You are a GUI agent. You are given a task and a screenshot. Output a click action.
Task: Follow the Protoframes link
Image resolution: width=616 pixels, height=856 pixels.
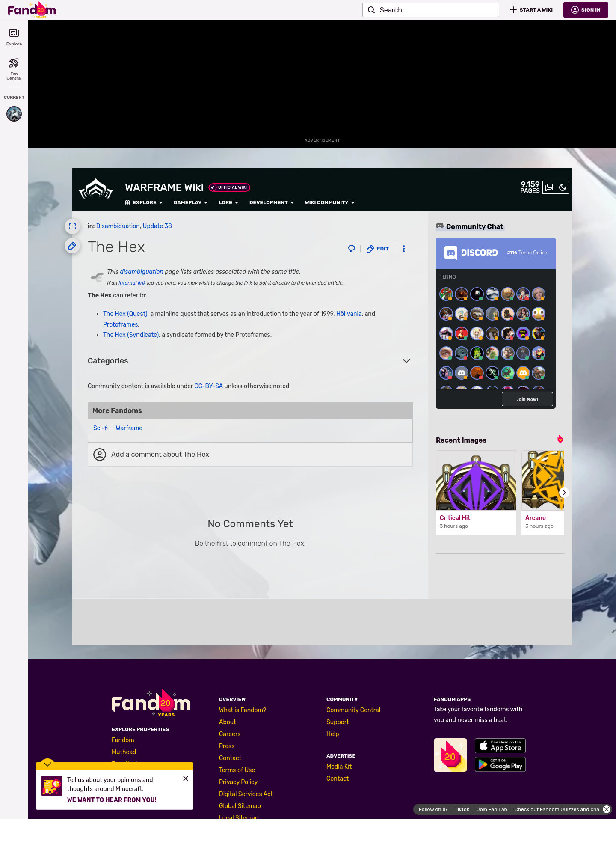[121, 324]
